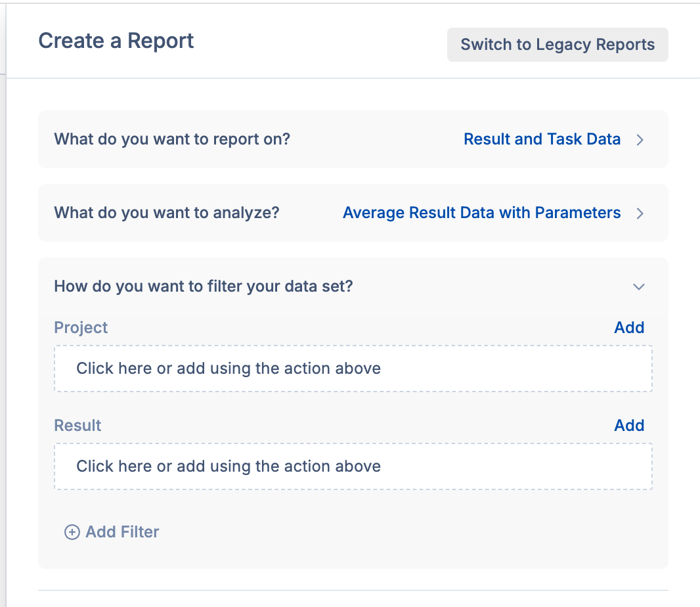This screenshot has height=607, width=700.
Task: Click the Create a Report heading
Action: tap(116, 41)
